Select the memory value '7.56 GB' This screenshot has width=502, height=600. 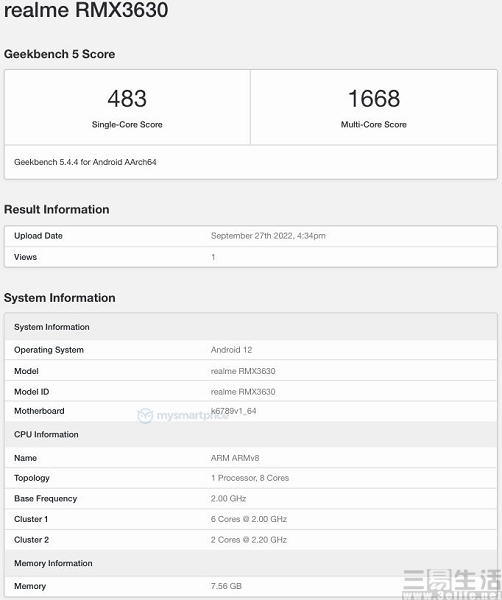[226, 586]
